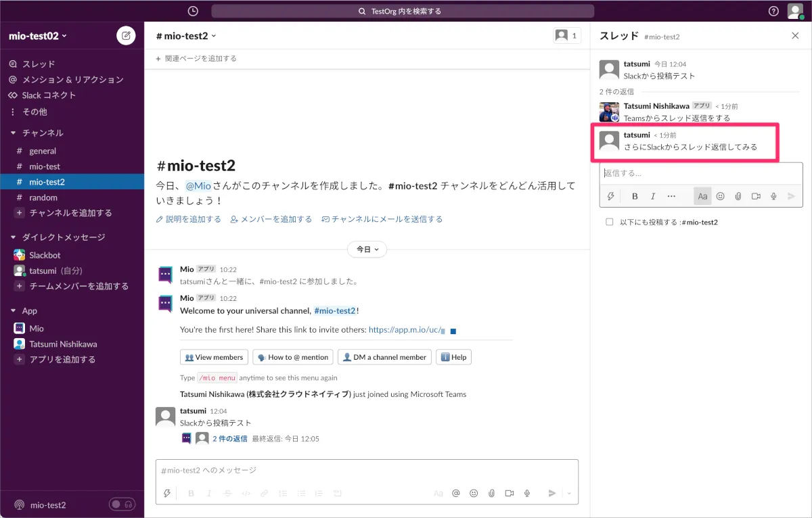
Task: Click emoji icon in thread reply box
Action: click(720, 196)
